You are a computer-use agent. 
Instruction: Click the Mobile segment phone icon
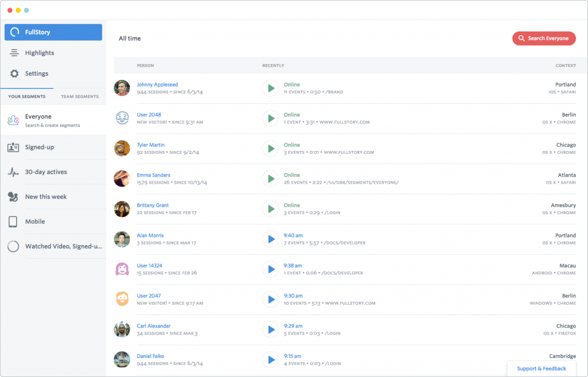[x=13, y=221]
